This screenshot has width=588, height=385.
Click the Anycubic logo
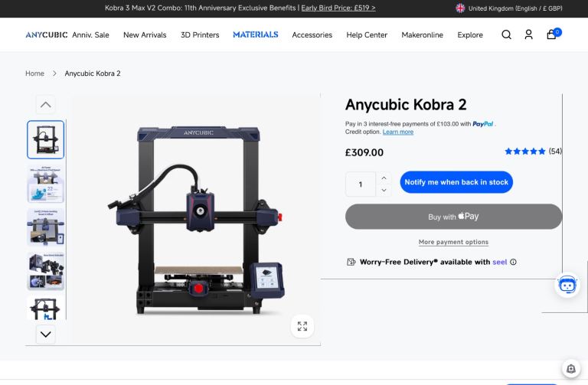[x=47, y=35]
